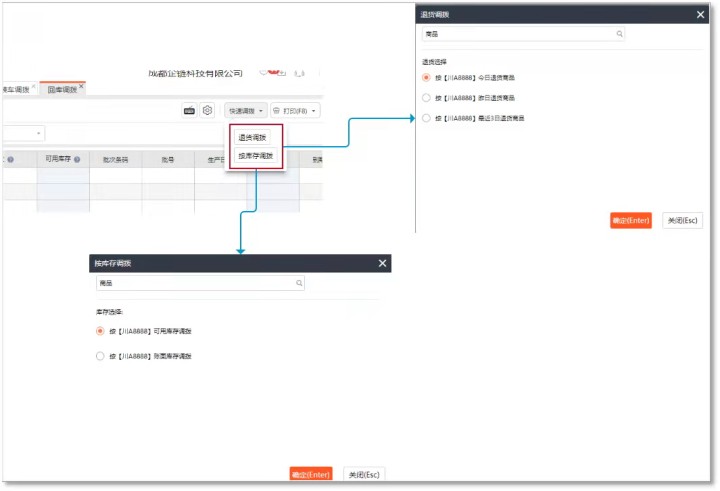Choose 账面库存调拨 radio option

99,356
